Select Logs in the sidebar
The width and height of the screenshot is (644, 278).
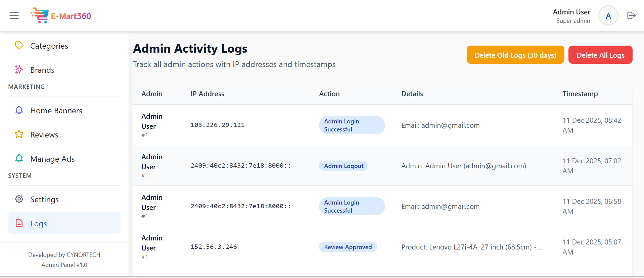[39, 224]
